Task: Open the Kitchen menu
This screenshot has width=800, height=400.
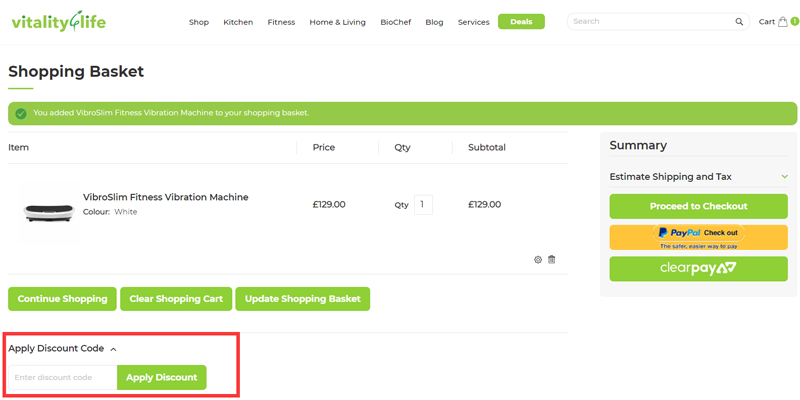Action: tap(238, 22)
